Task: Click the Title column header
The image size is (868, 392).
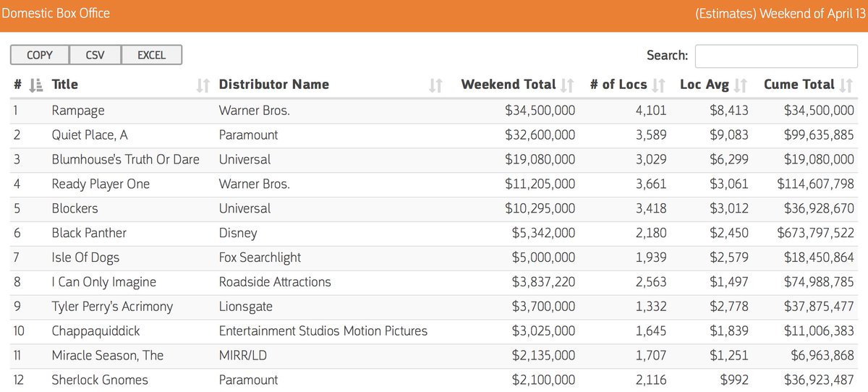Action: [65, 85]
